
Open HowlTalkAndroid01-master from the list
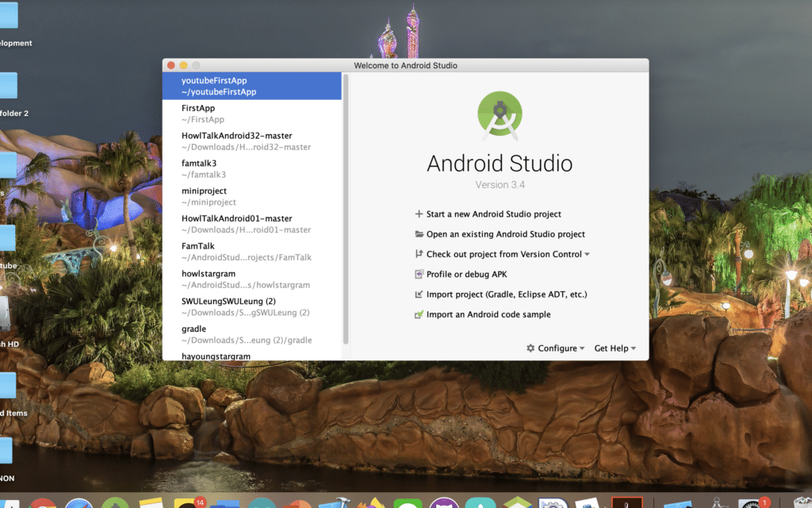tap(251, 224)
